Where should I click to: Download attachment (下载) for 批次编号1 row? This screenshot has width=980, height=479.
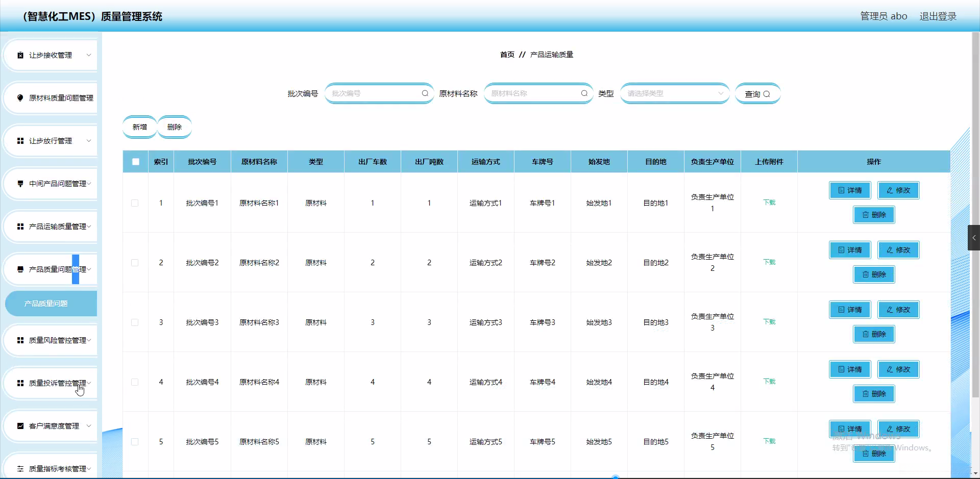[769, 203]
